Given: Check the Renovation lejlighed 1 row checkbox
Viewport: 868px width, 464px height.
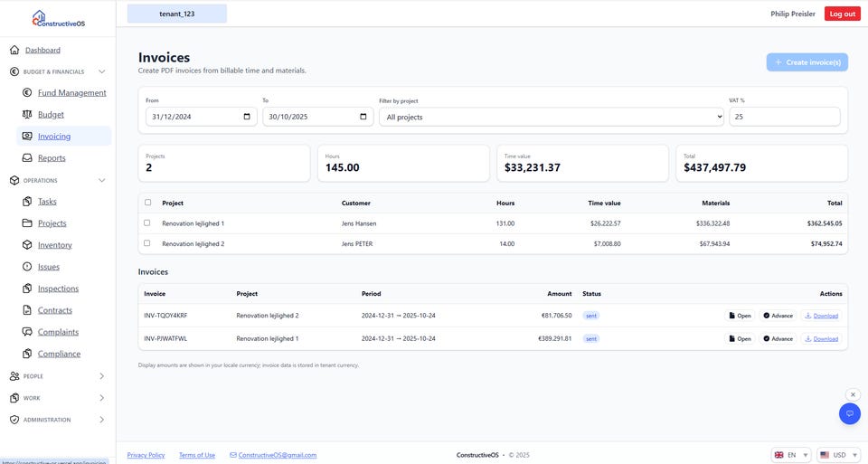Looking at the screenshot, I should pos(147,223).
